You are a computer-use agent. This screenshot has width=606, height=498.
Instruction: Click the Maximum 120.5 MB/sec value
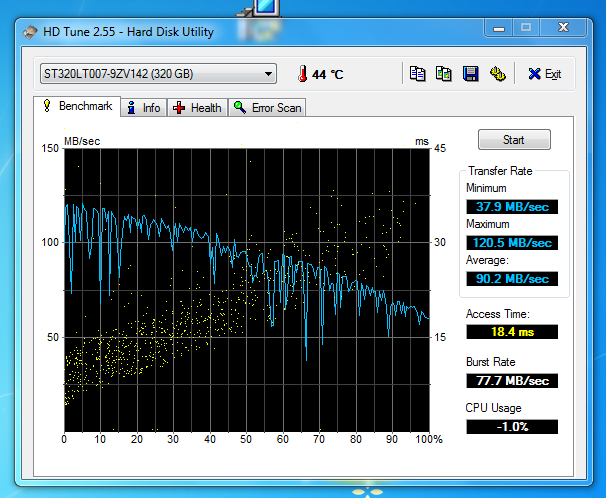click(511, 243)
